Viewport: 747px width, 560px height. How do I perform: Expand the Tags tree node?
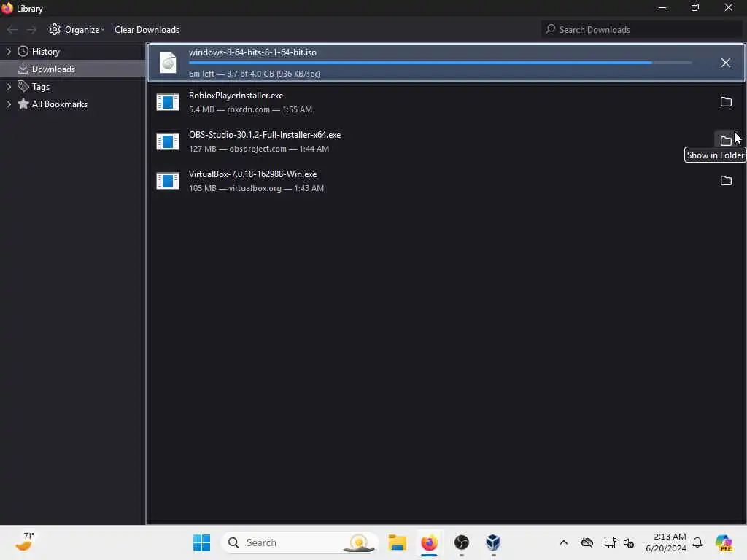[x=9, y=87]
